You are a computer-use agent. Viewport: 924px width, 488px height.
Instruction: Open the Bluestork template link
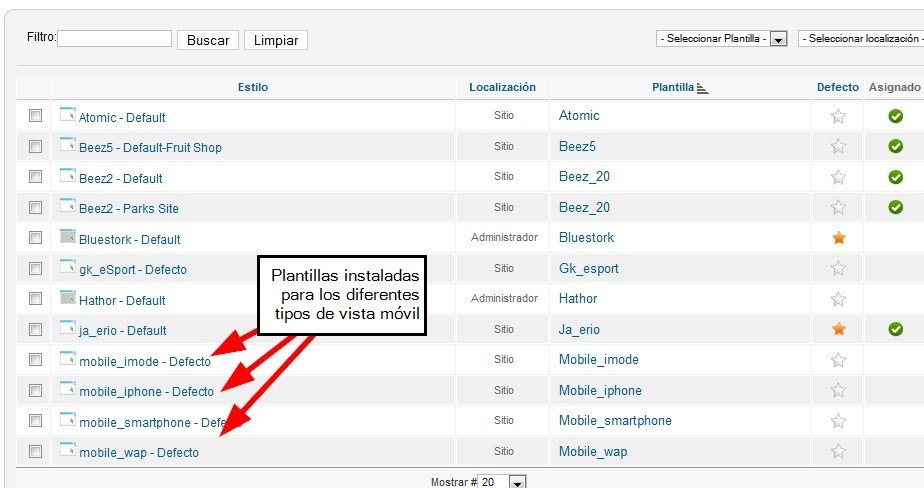coord(586,238)
